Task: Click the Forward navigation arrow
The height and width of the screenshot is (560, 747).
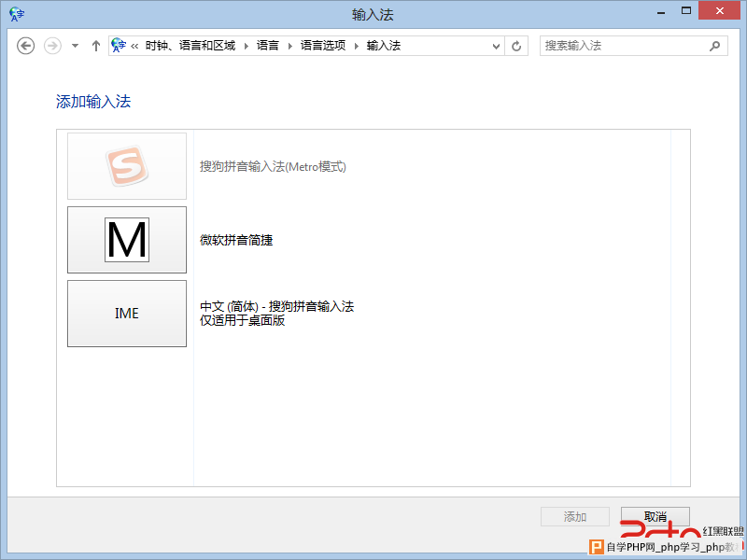Action: (x=52, y=46)
